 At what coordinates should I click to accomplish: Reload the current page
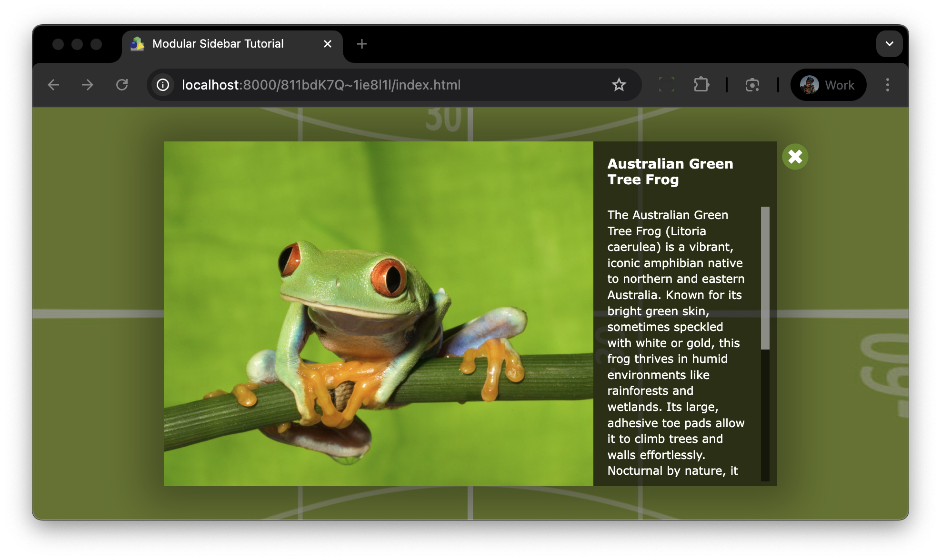pos(122,85)
